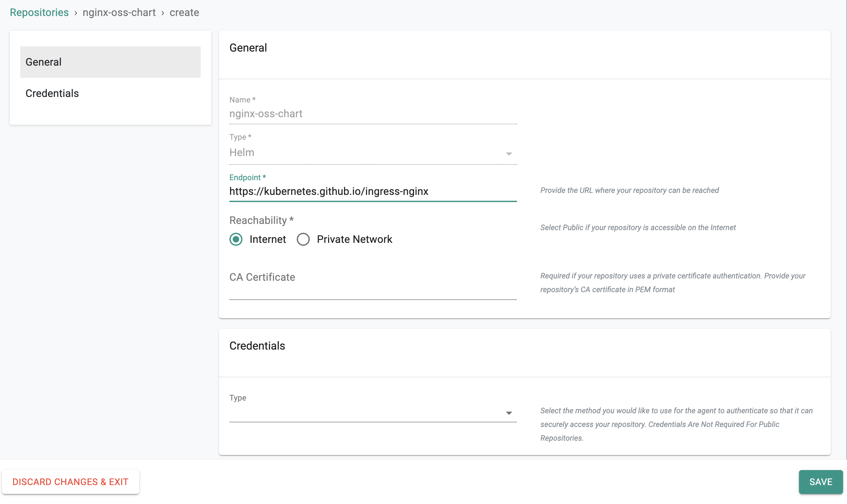Image resolution: width=847 pixels, height=504 pixels.
Task: Click the discard changes icon button
Action: pos(70,481)
